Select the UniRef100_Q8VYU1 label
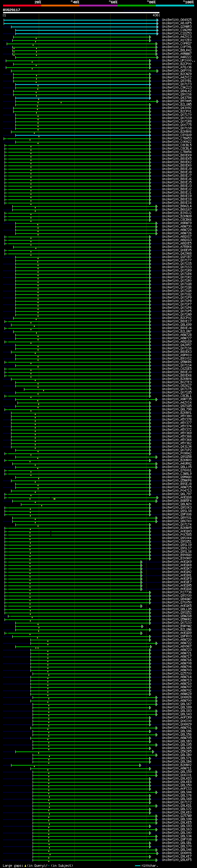Image resolution: width=197 pixels, height=868 pixels. click(x=177, y=518)
